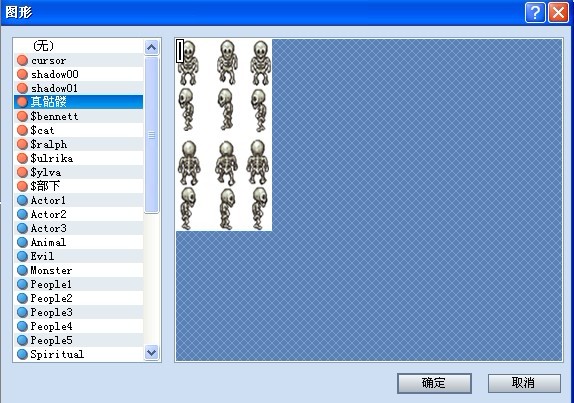Click the orange icon beside cursor
574x403 pixels.
[22, 60]
